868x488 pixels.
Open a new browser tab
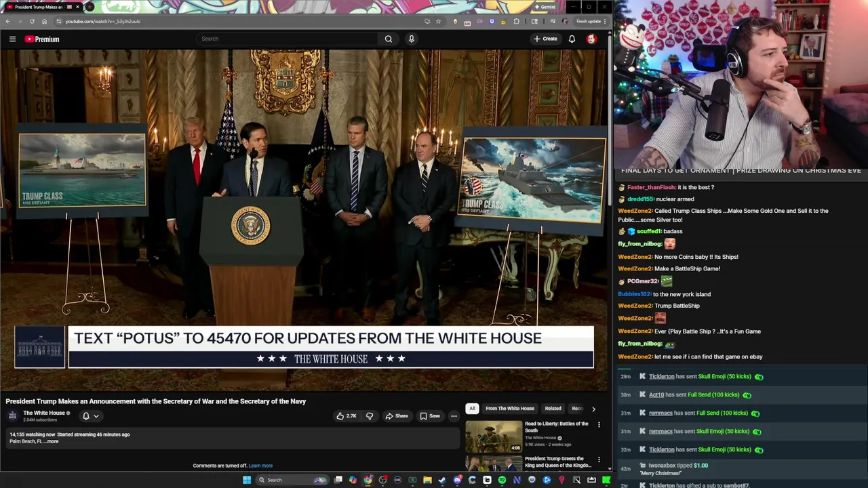90,7
